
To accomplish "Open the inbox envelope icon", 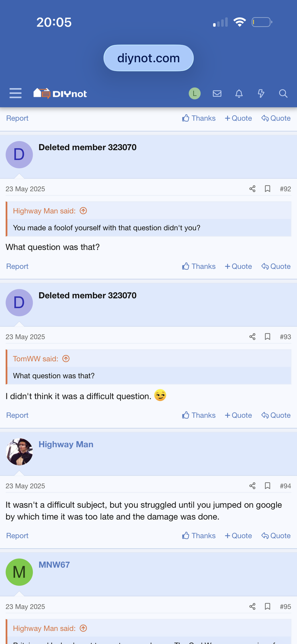I will (217, 93).
